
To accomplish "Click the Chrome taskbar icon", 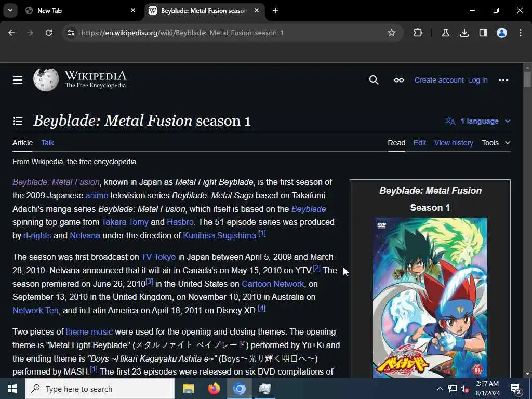I will click(x=239, y=389).
